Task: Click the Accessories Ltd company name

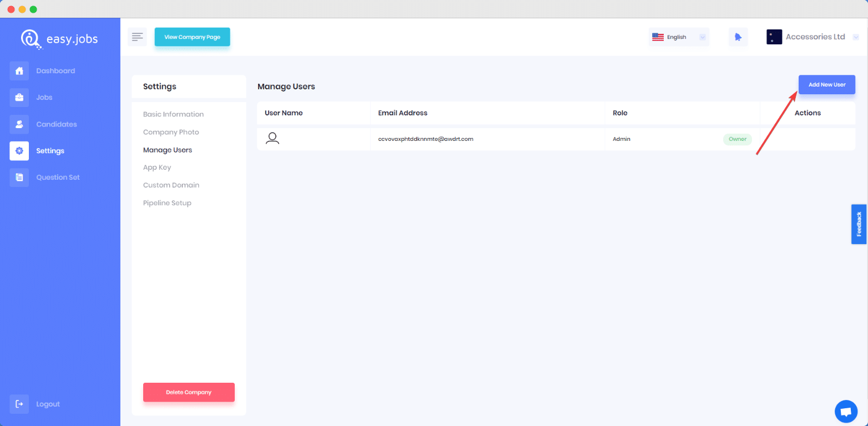Action: click(x=815, y=37)
